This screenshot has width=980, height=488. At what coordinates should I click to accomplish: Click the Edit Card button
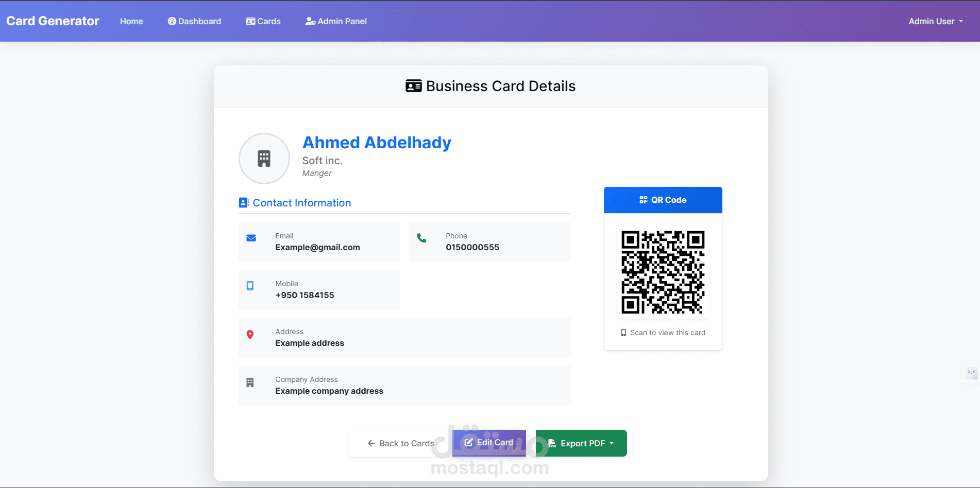(x=489, y=443)
